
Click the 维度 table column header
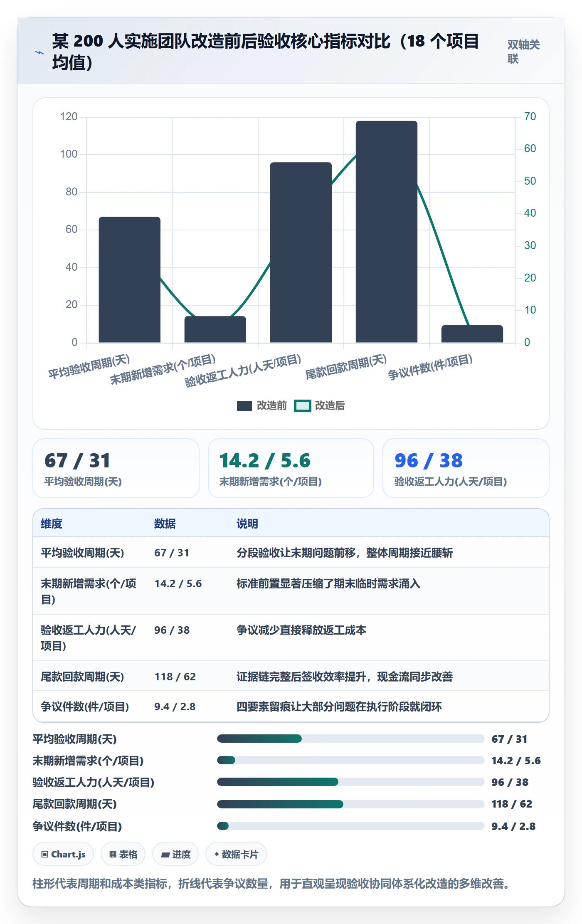(52, 524)
